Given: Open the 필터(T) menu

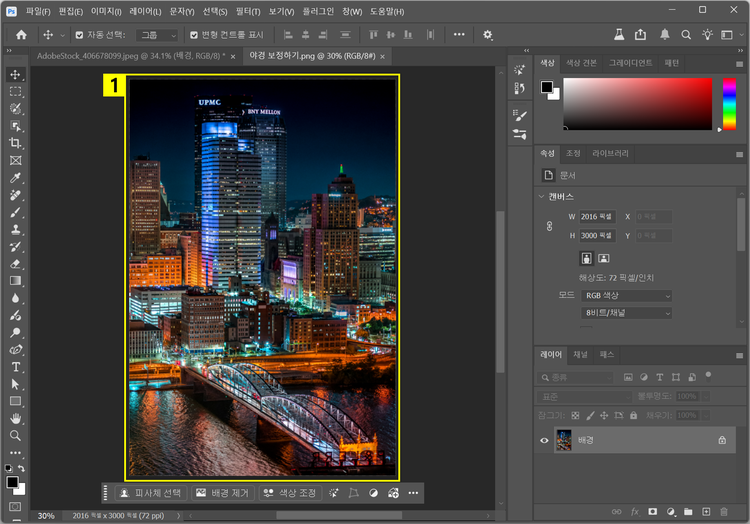Looking at the screenshot, I should tap(248, 11).
